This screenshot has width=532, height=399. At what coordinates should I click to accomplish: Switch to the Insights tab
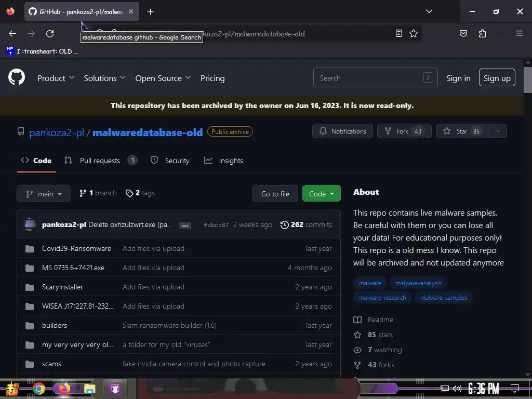pos(223,161)
